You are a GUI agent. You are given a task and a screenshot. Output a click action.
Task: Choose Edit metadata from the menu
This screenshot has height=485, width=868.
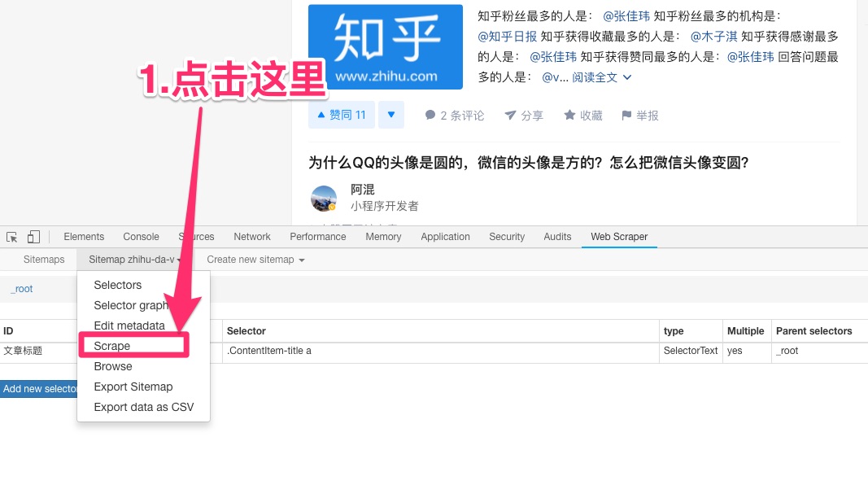click(x=129, y=326)
